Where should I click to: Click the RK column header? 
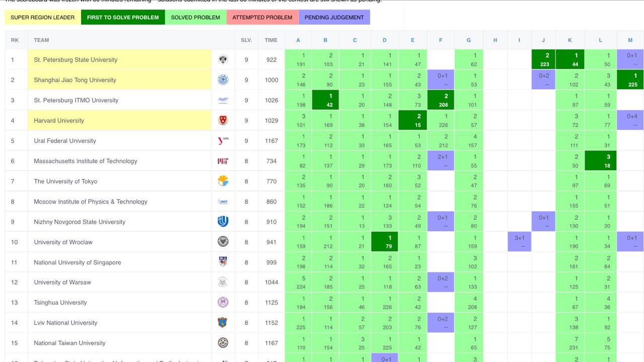tap(15, 40)
